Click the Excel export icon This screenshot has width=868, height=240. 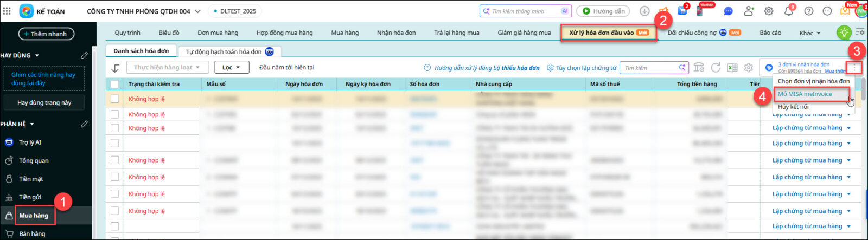point(732,68)
